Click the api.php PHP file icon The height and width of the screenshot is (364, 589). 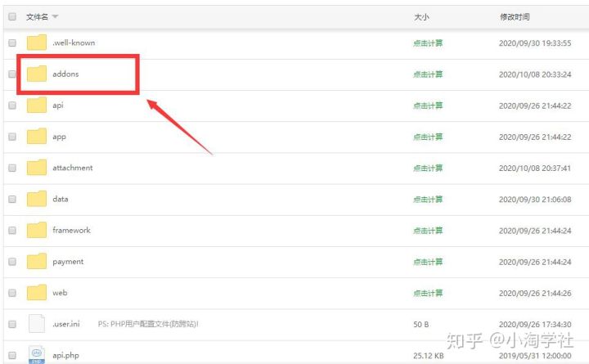pyautogui.click(x=37, y=355)
